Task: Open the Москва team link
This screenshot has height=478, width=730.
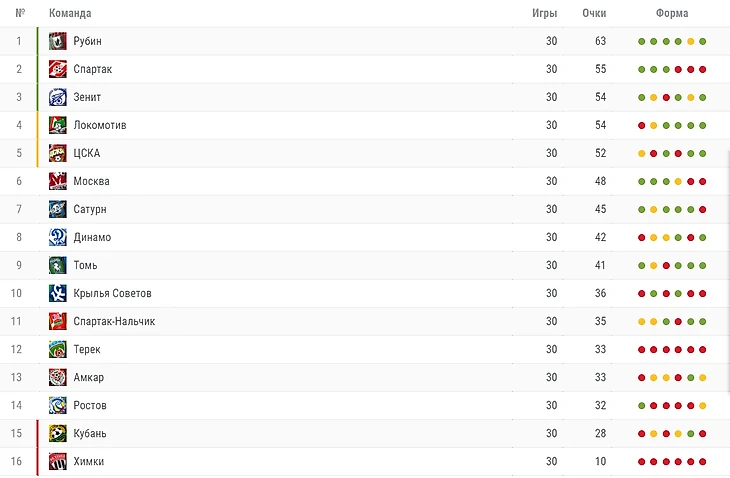Action: tap(91, 181)
